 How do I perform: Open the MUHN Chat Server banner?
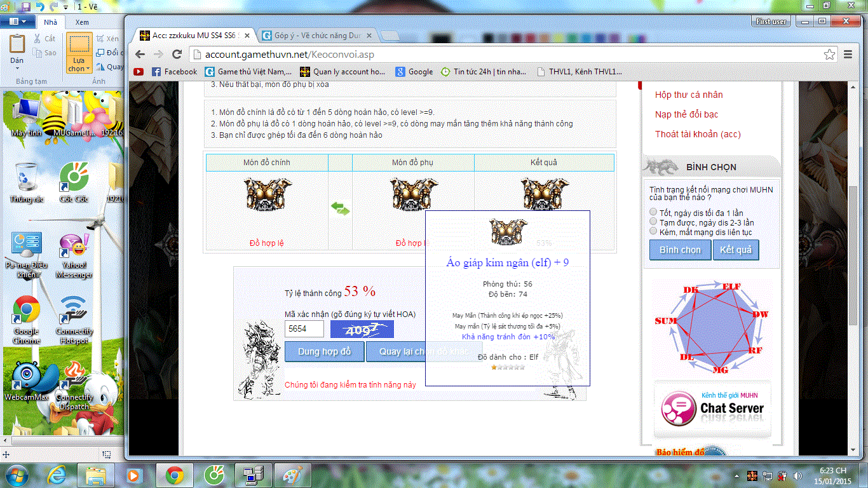[712, 409]
